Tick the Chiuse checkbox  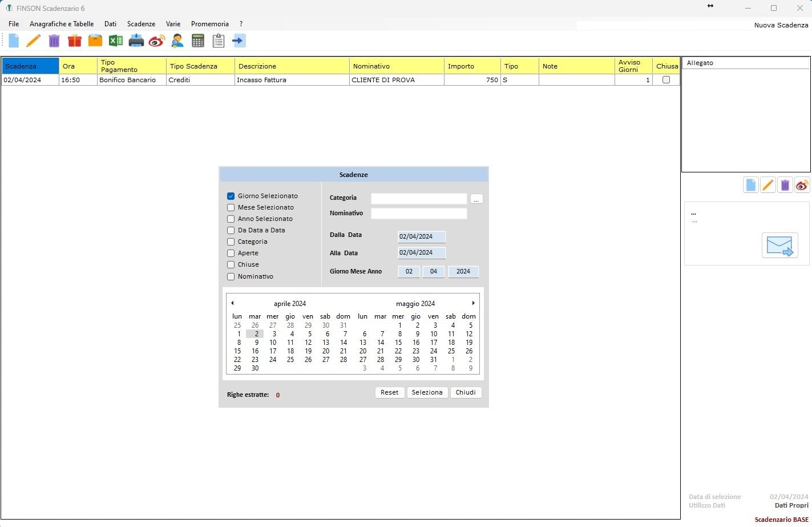pos(231,264)
